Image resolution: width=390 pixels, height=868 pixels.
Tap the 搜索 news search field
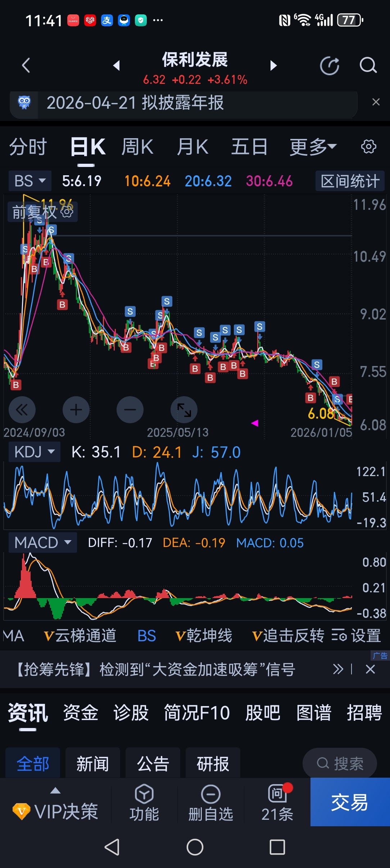point(340,763)
